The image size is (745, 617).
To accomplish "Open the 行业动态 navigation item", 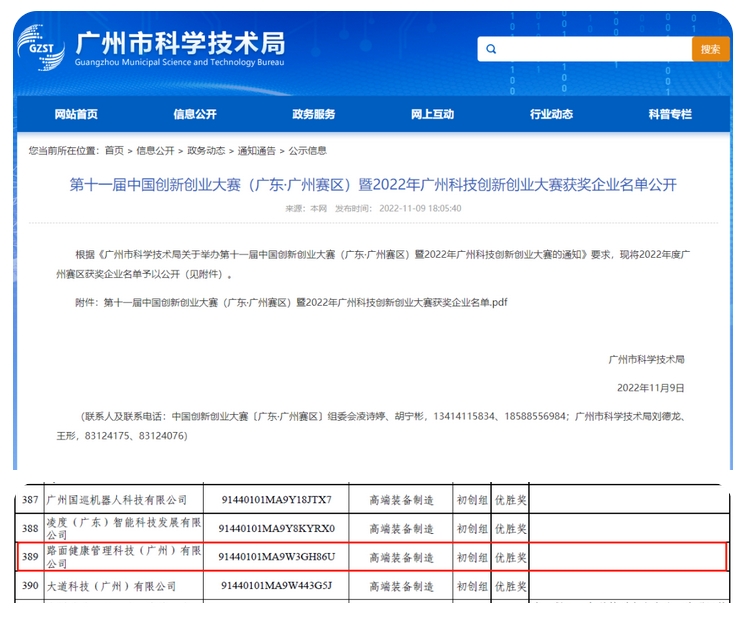I will 551,114.
